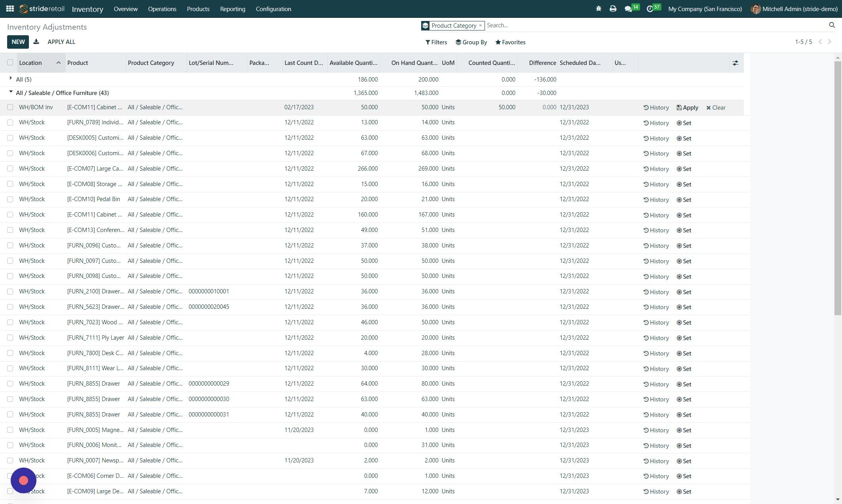This screenshot has width=842, height=504.
Task: Click the download export icon
Action: 36,42
